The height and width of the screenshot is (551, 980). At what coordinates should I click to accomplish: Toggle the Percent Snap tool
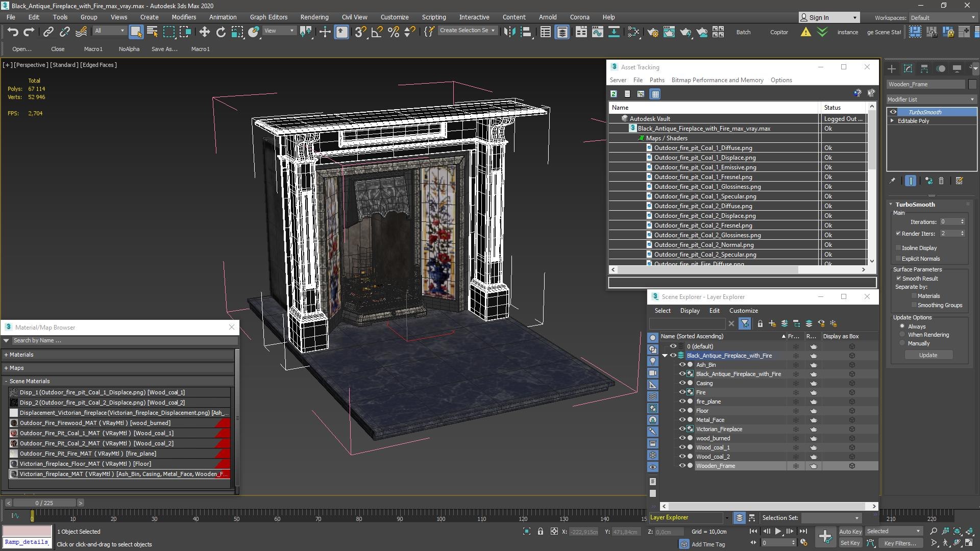[x=393, y=32]
